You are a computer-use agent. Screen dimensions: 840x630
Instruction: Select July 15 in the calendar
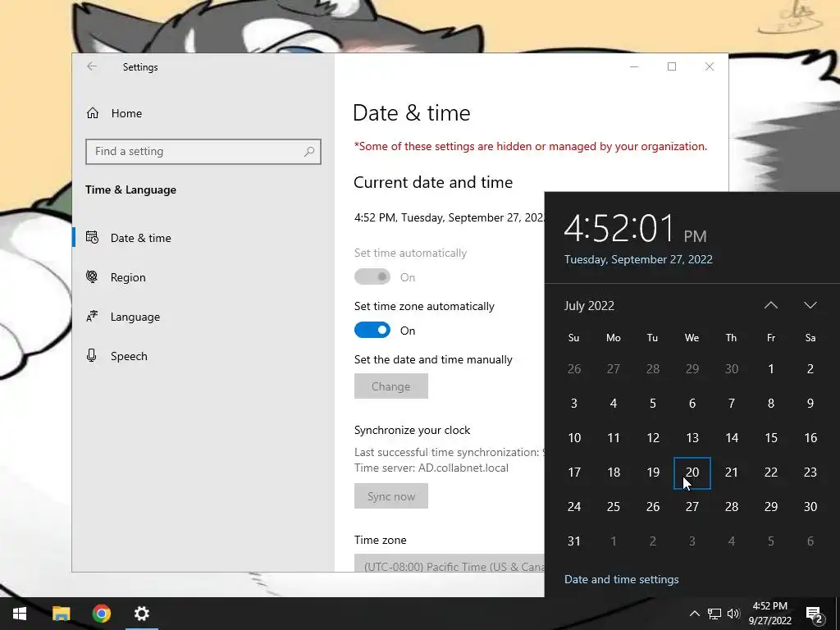[771, 438]
